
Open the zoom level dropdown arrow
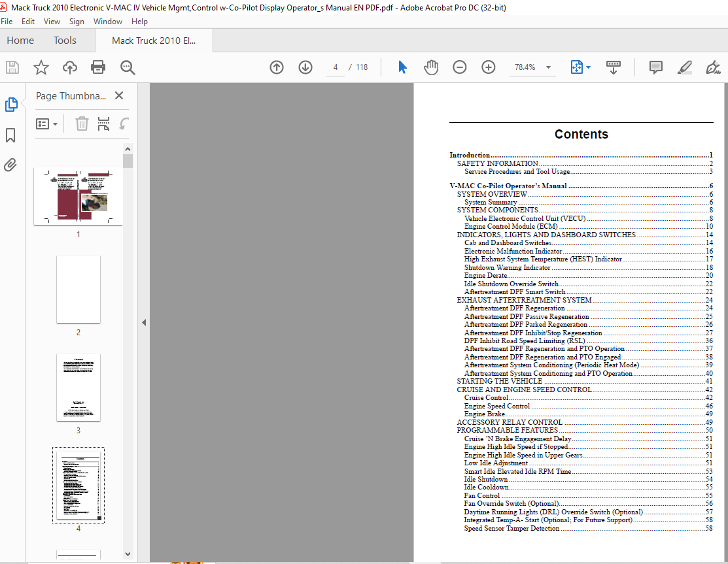(x=548, y=68)
